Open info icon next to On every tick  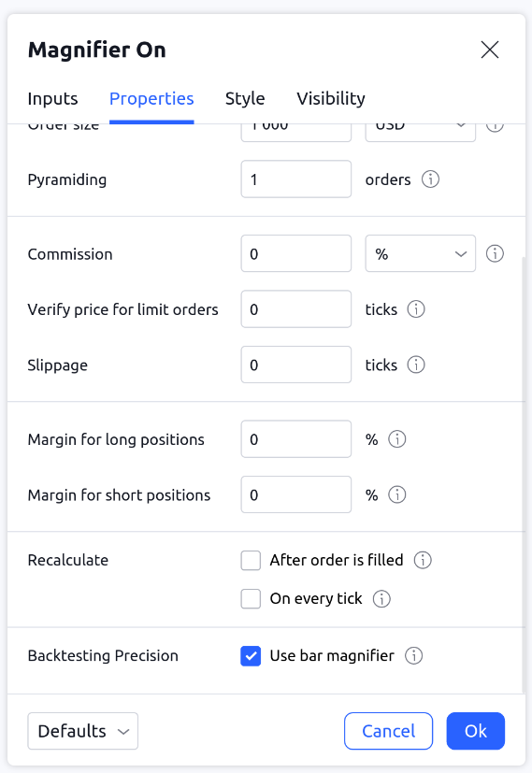(x=381, y=598)
